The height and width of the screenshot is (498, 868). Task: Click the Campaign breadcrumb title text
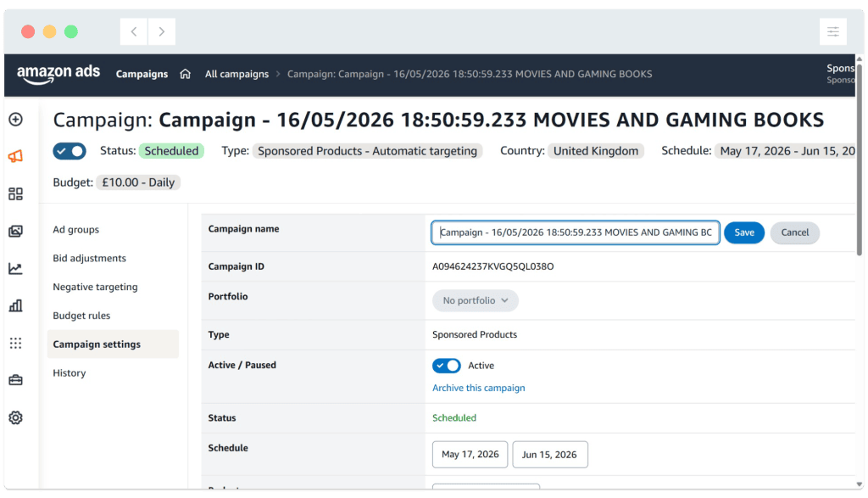point(470,74)
